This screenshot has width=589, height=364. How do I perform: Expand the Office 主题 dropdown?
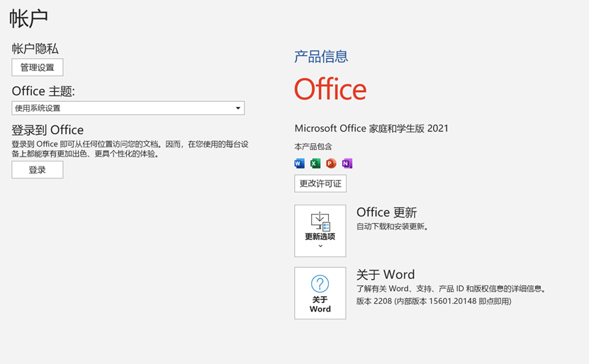pyautogui.click(x=128, y=108)
